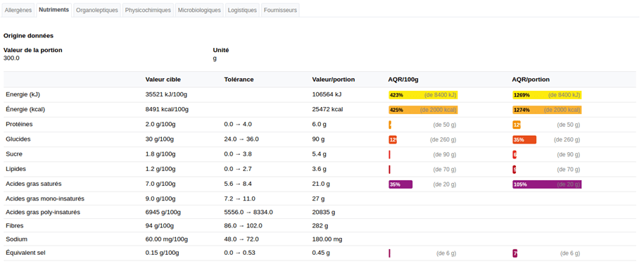Click the Valeur cible column header
The height and width of the screenshot is (264, 644).
pyautogui.click(x=163, y=80)
